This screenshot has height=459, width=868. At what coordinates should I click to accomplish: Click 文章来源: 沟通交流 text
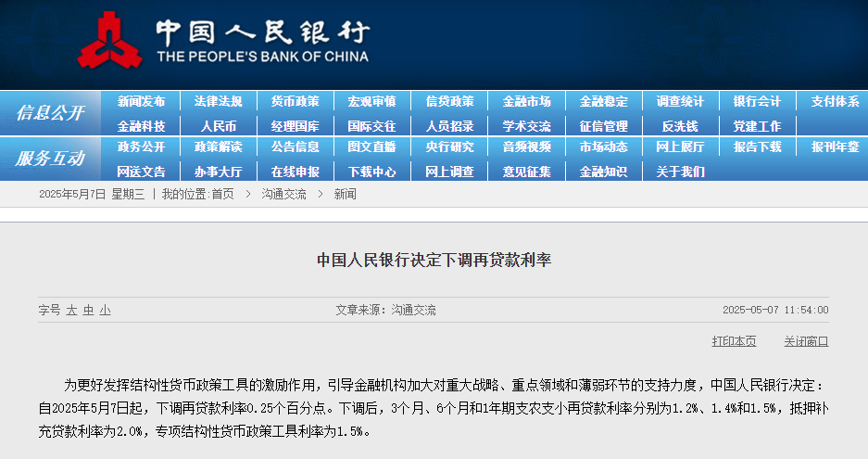[x=386, y=310]
